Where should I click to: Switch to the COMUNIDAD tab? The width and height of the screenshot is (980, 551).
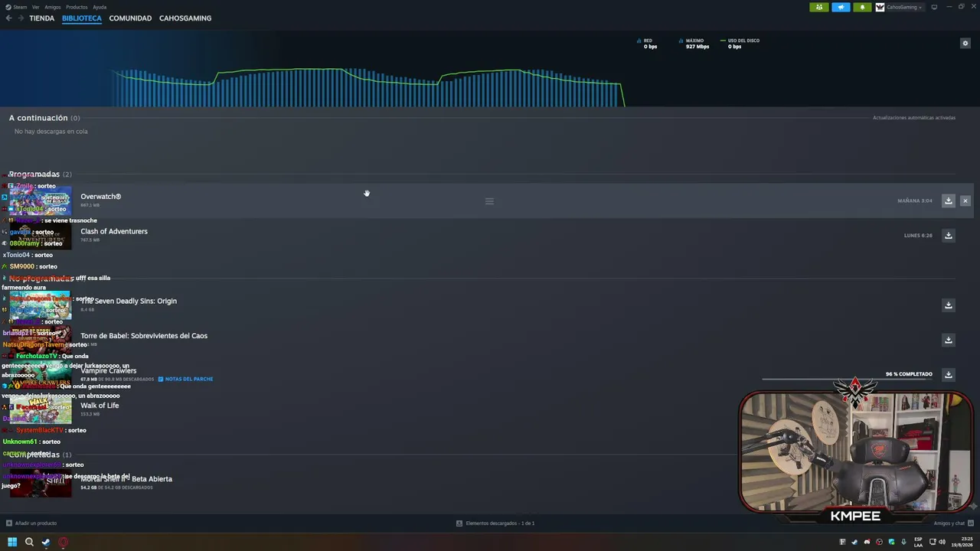[130, 18]
